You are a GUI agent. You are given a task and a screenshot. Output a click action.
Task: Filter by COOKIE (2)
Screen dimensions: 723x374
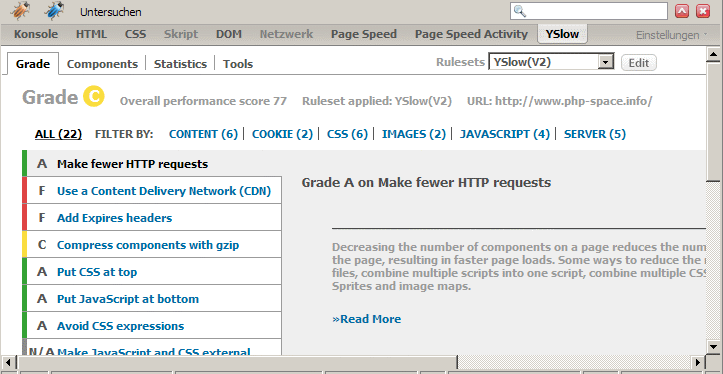tap(282, 134)
